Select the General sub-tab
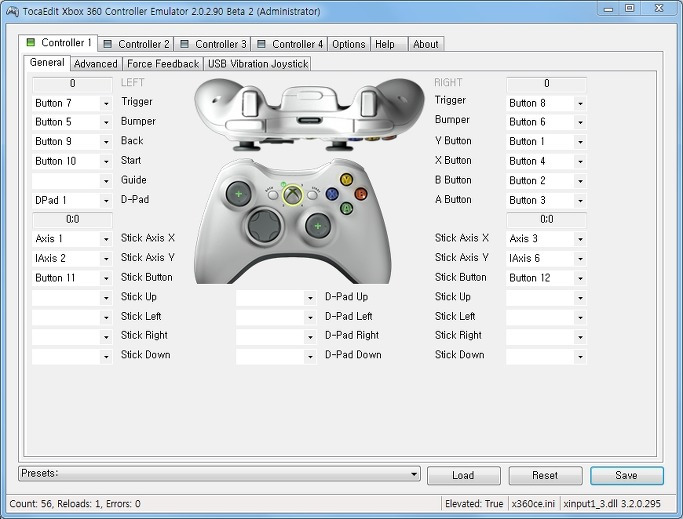 [x=47, y=62]
